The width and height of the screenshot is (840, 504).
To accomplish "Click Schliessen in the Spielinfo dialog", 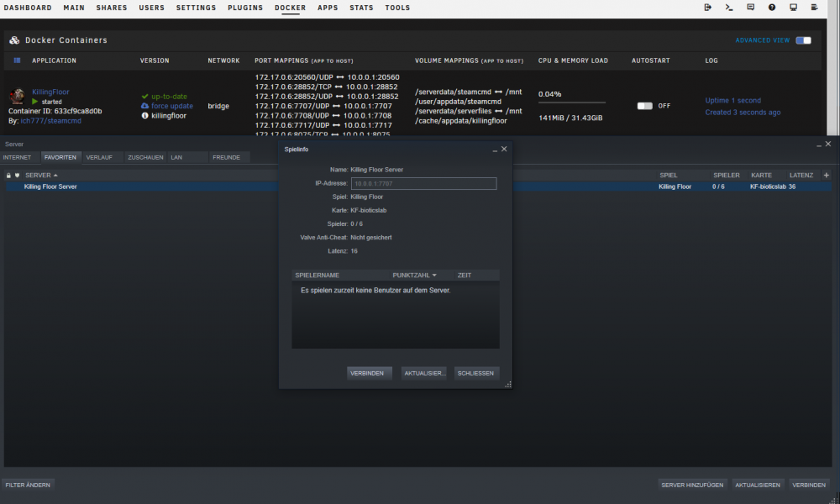I will click(x=477, y=373).
